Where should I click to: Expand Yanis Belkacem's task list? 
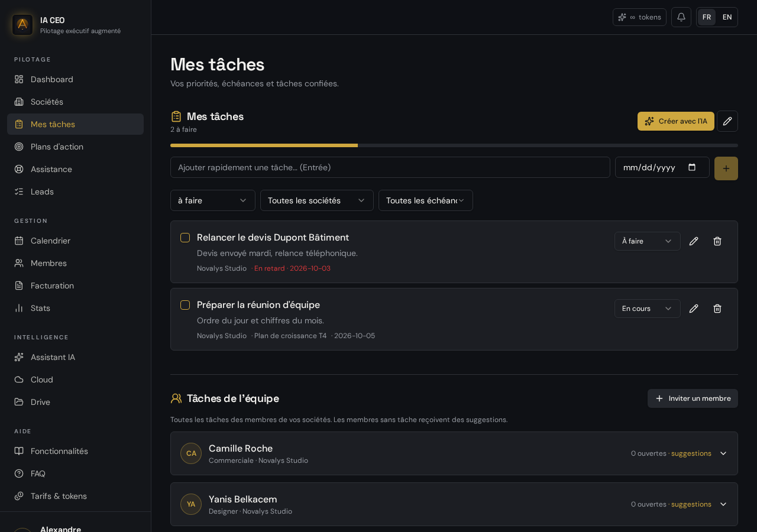723,504
